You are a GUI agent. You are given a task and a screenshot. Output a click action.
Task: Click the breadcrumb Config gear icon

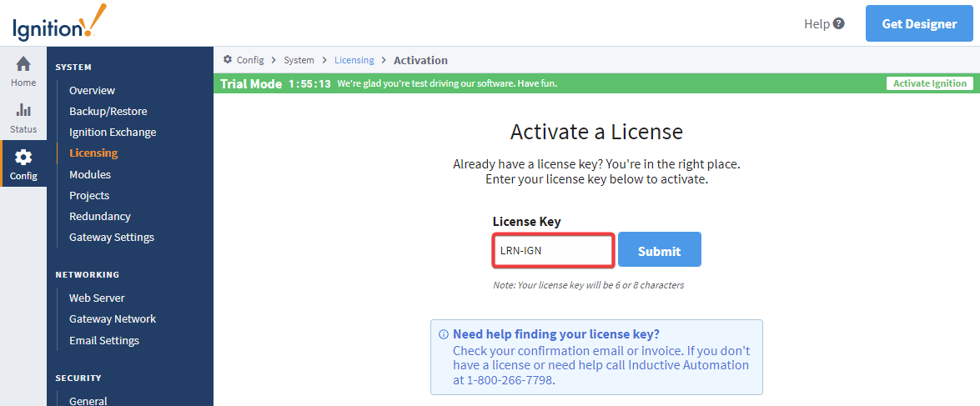(x=228, y=60)
